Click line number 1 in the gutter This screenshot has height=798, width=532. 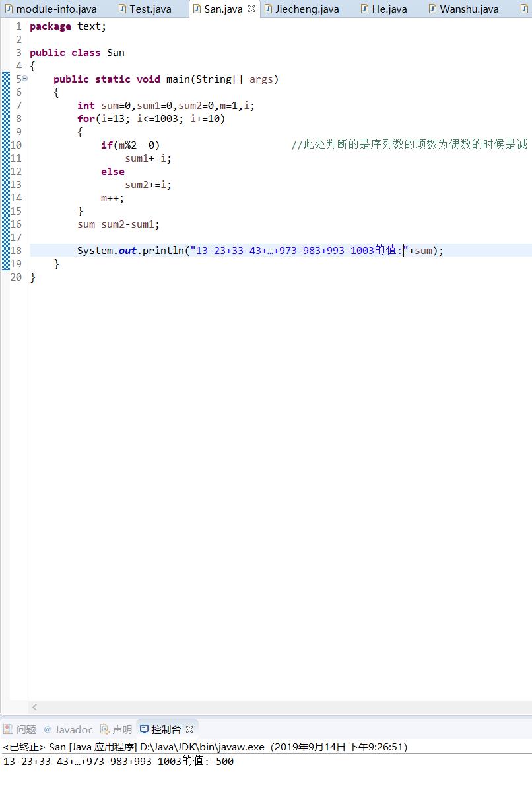tap(18, 26)
